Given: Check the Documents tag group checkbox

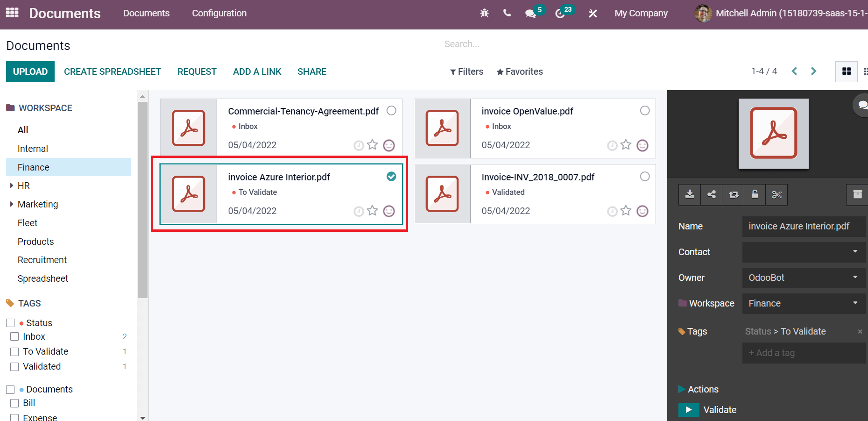Looking at the screenshot, I should pyautogui.click(x=10, y=389).
